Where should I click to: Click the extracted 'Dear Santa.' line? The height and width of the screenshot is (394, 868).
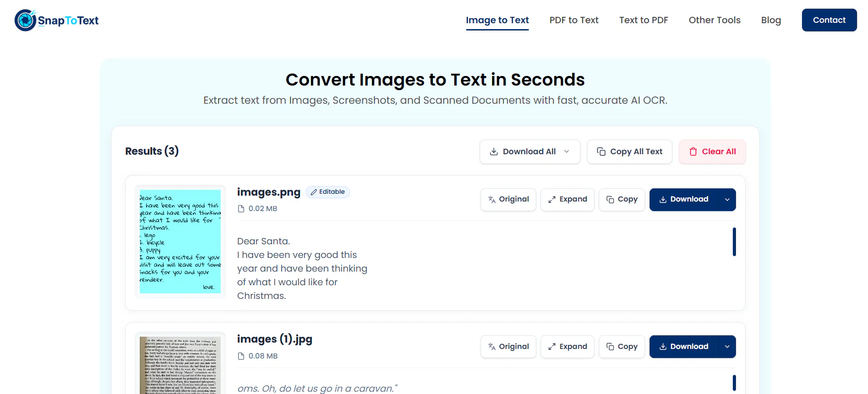(x=263, y=241)
